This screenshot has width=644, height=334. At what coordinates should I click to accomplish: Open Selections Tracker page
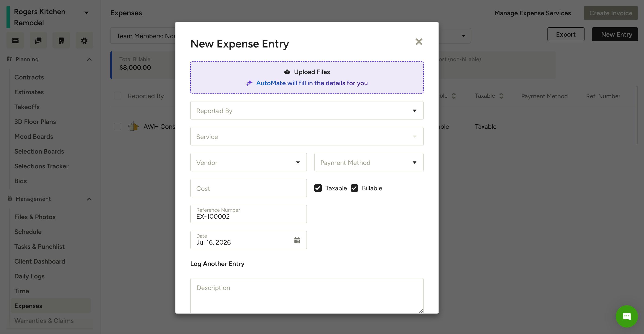[x=41, y=166]
